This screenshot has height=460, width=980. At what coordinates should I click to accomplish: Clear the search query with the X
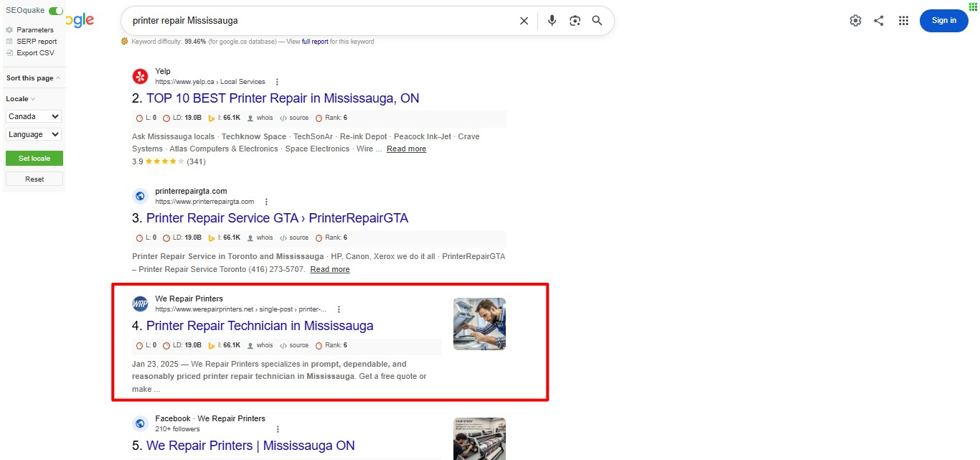(524, 21)
